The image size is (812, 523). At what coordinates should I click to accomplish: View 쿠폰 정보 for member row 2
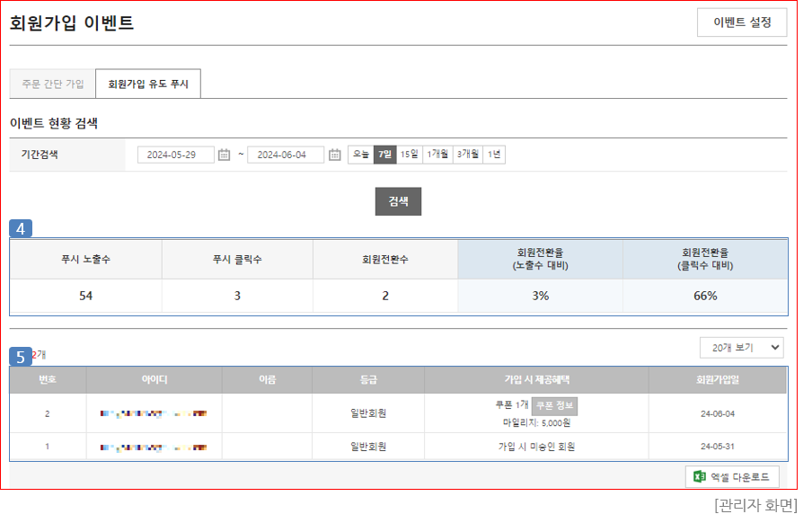[x=554, y=405]
